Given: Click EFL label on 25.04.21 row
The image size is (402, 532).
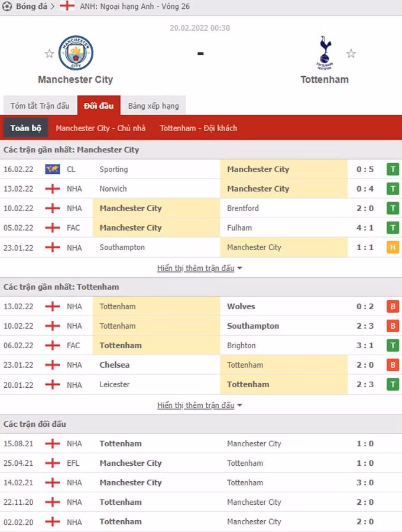Looking at the screenshot, I should click(x=73, y=463).
